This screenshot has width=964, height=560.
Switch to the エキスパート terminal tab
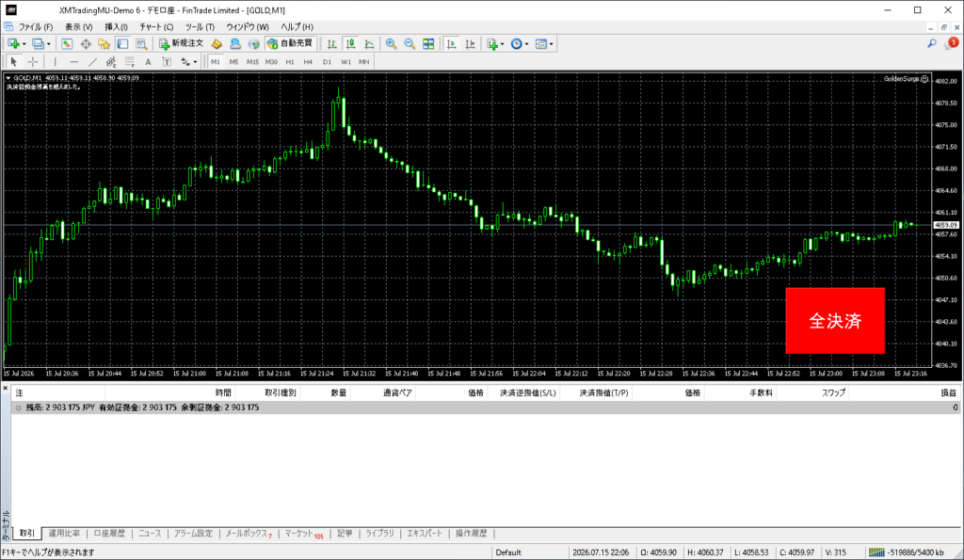[x=425, y=534]
